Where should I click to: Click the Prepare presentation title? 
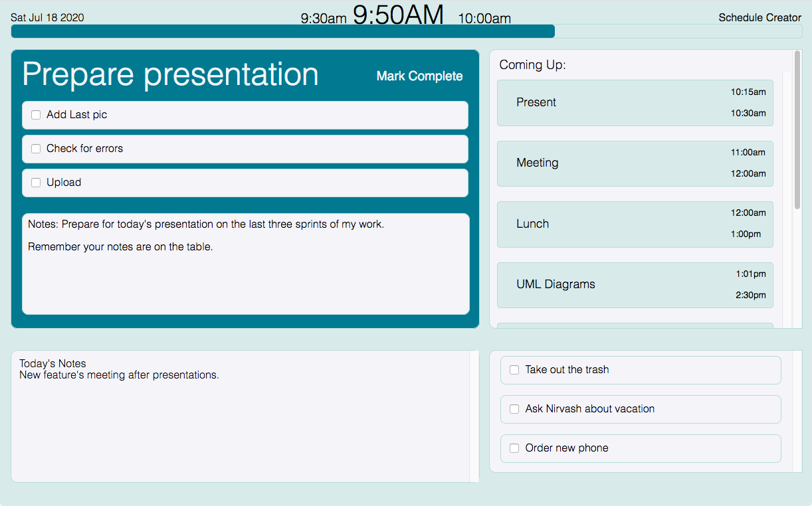tap(170, 74)
